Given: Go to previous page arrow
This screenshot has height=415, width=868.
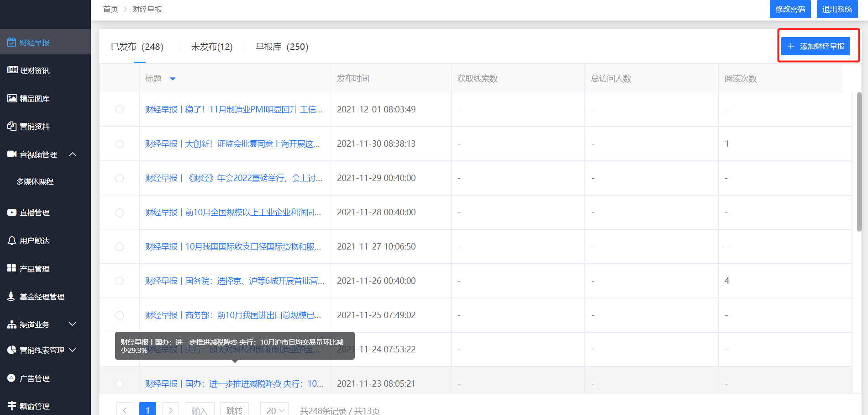Looking at the screenshot, I should point(125,410).
